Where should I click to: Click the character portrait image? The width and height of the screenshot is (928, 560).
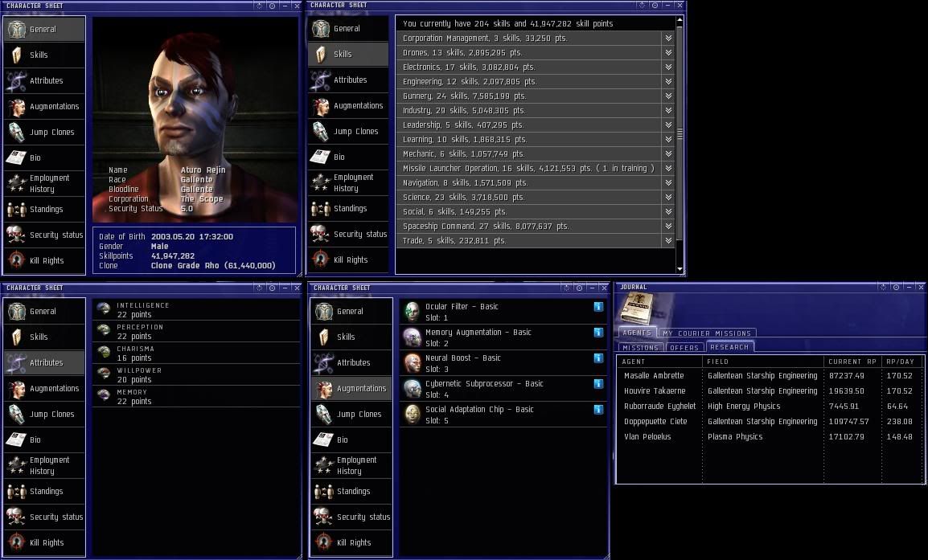click(195, 120)
